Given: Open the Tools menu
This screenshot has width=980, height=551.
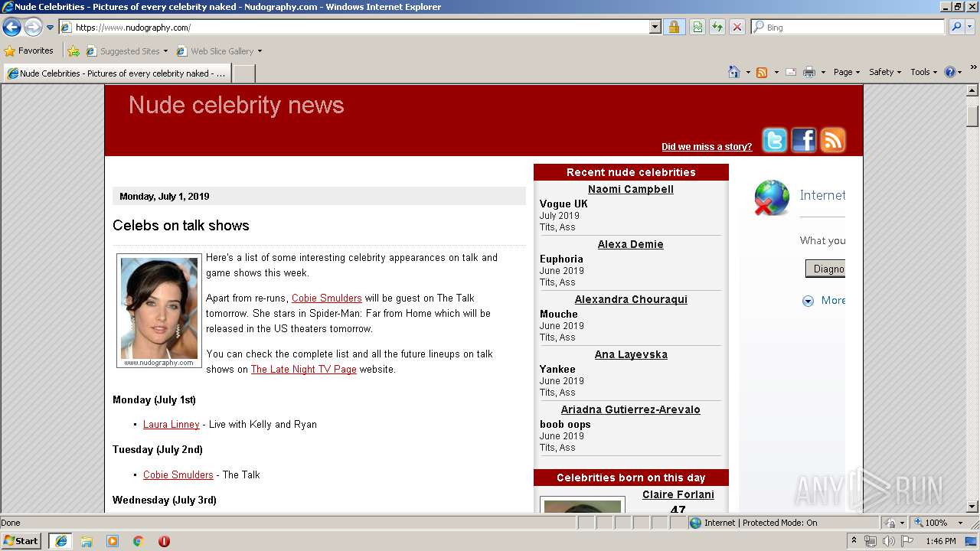Looking at the screenshot, I should click(x=924, y=72).
